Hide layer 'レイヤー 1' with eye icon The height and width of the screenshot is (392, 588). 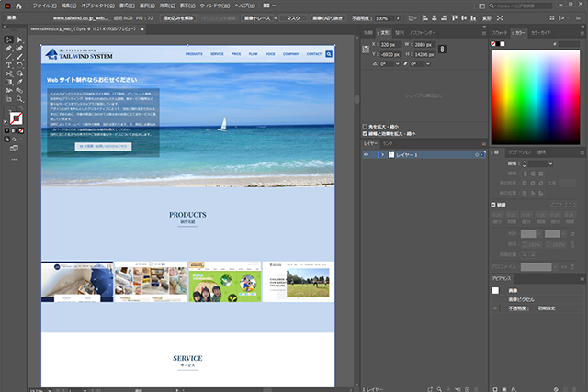click(x=367, y=155)
